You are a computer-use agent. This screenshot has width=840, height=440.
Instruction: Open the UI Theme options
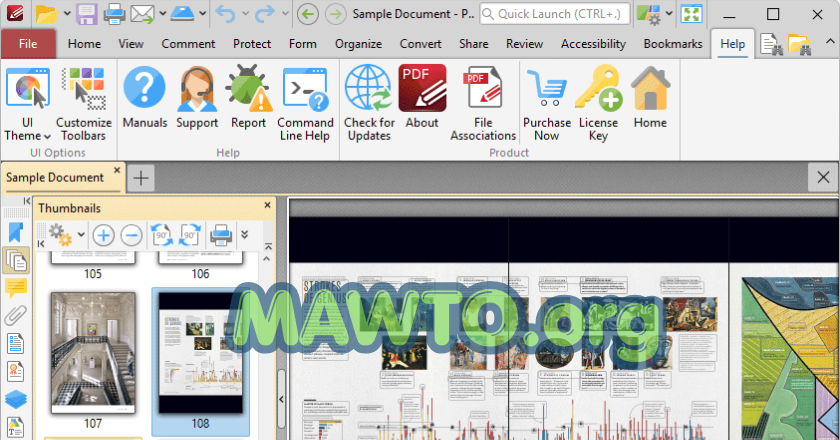click(27, 104)
